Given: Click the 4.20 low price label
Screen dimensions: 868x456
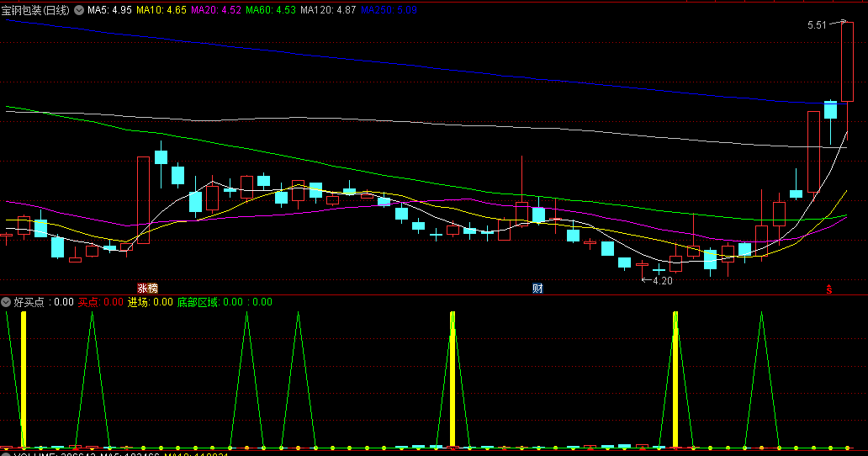Looking at the screenshot, I should click(x=663, y=280).
